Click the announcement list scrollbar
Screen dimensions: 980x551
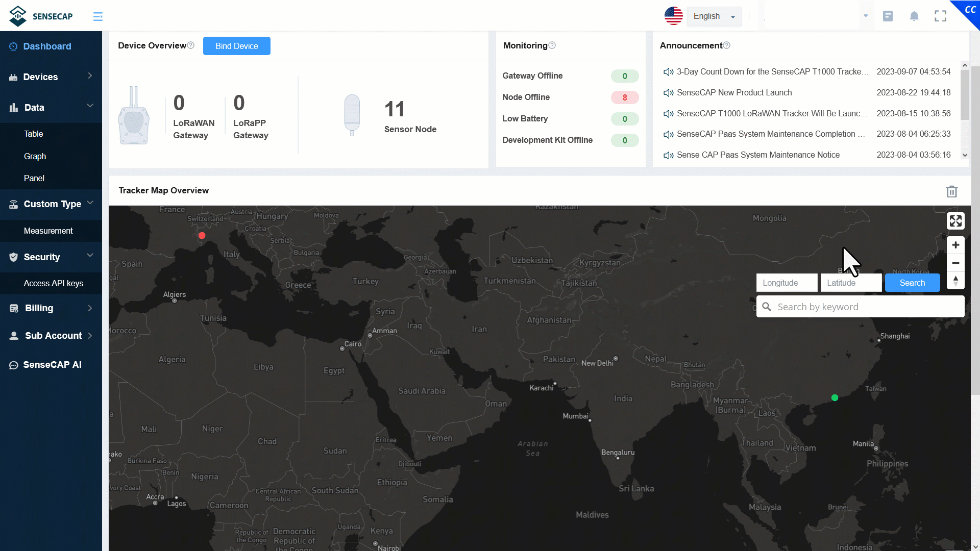pyautogui.click(x=964, y=94)
